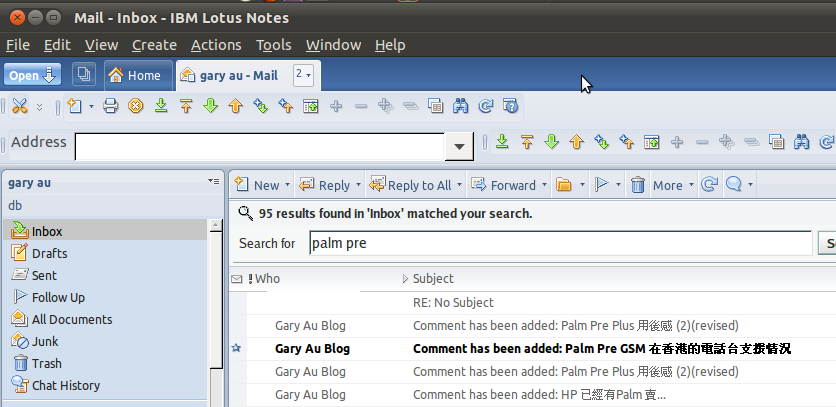836x407 pixels.
Task: Click the orange up arrow in the Address row toolbar
Action: (577, 142)
